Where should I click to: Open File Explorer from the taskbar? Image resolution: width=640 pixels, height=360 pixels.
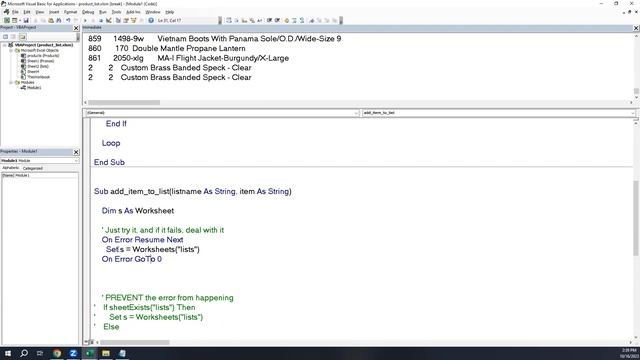(x=106, y=353)
